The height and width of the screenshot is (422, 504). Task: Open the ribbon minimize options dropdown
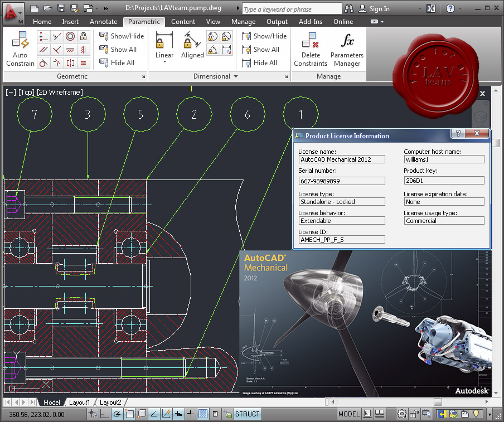click(382, 22)
